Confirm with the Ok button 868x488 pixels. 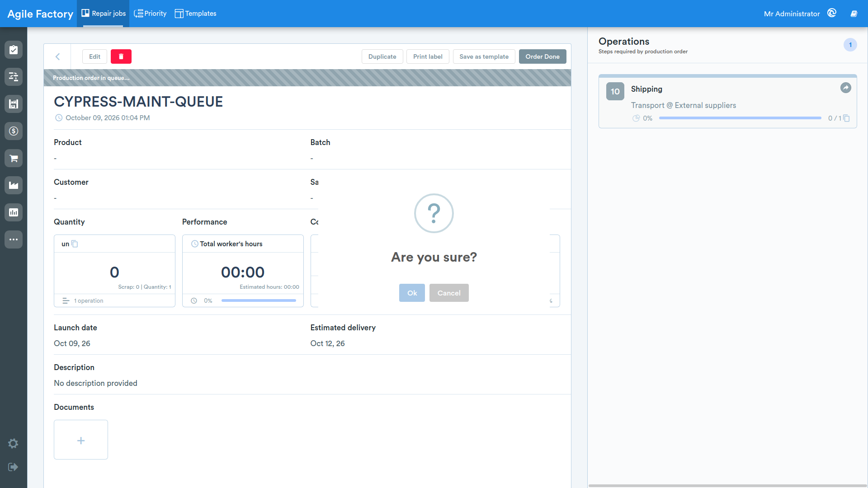click(x=412, y=293)
